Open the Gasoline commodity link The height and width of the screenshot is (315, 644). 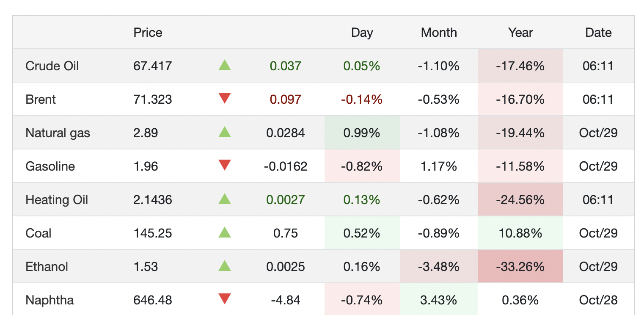(50, 166)
